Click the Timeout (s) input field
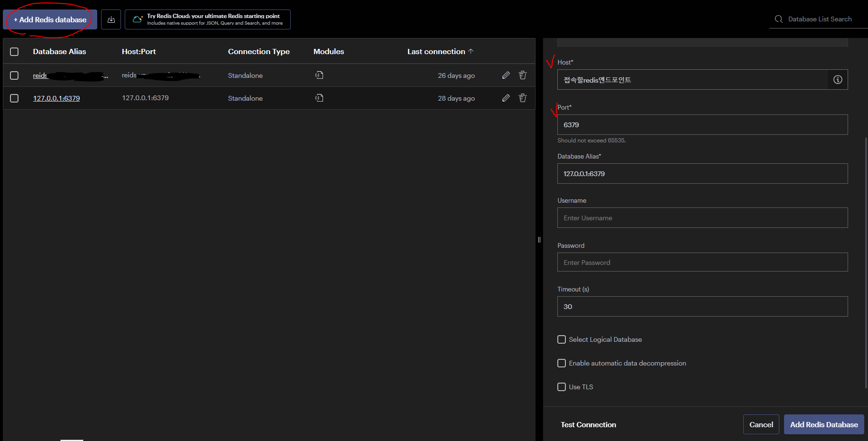The height and width of the screenshot is (441, 868). tap(702, 307)
